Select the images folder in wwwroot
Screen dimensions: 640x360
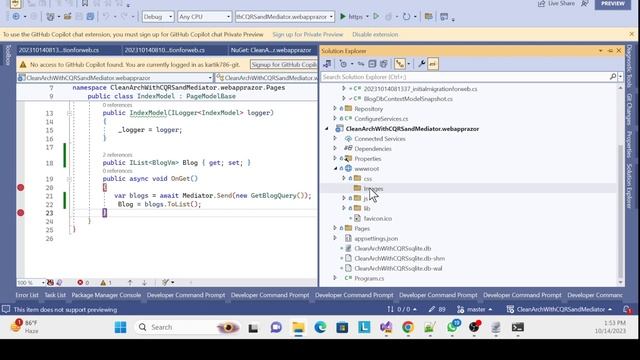pos(373,189)
